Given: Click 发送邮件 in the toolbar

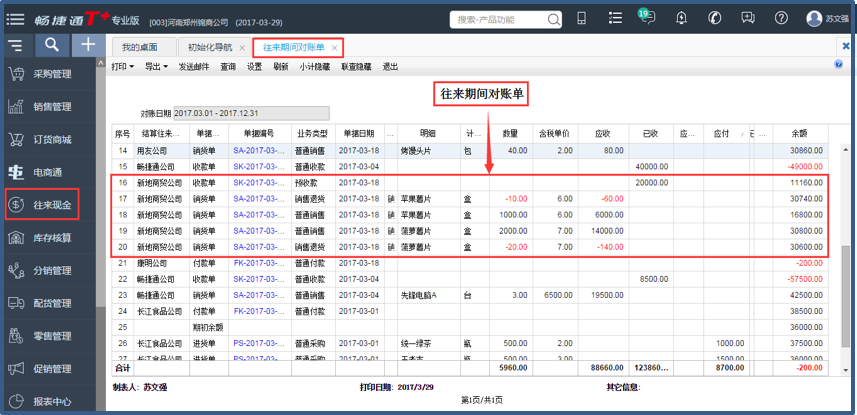Looking at the screenshot, I should [193, 67].
